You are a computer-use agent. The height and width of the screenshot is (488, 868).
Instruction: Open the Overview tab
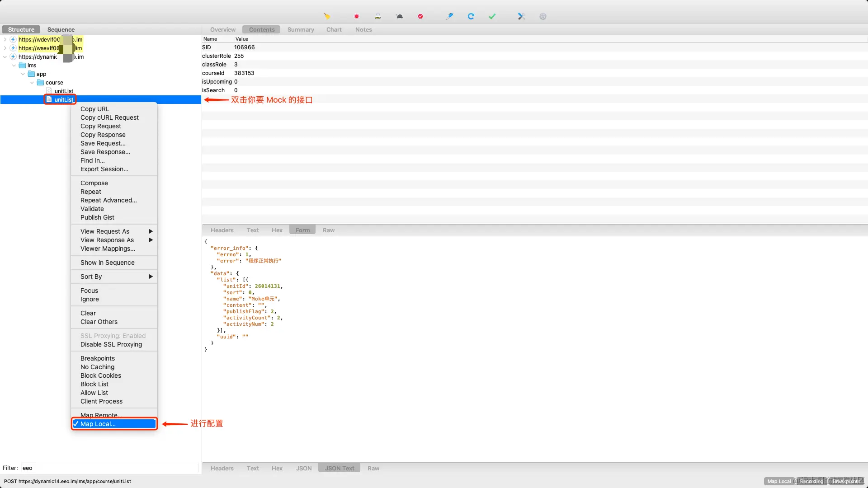tap(223, 30)
